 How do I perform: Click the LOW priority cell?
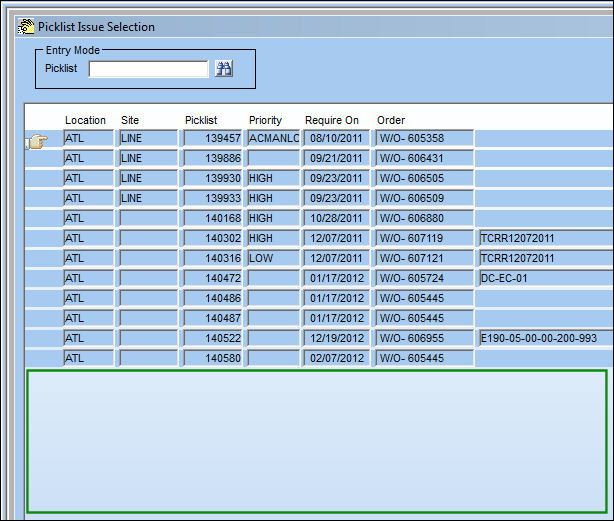(273, 258)
